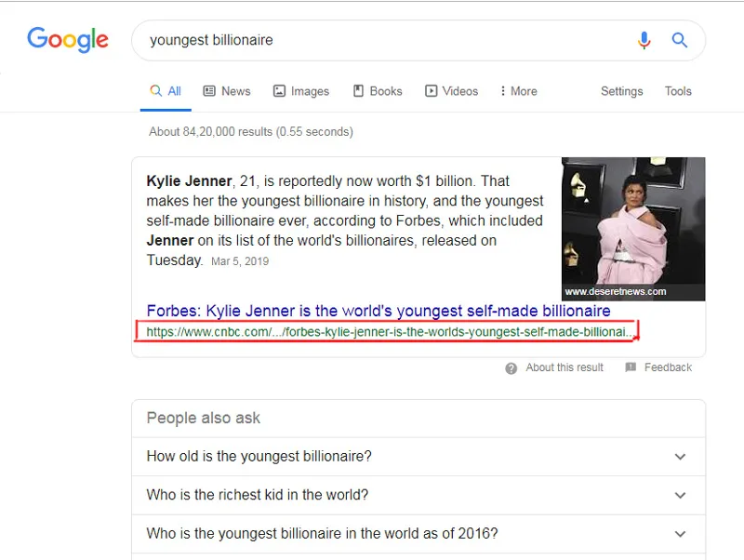The image size is (744, 560).
Task: Open the Forbes Kylie Jenner headline link
Action: click(380, 310)
